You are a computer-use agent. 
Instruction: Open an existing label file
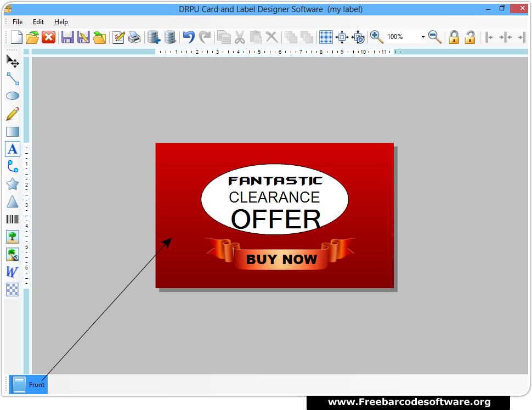pyautogui.click(x=32, y=37)
